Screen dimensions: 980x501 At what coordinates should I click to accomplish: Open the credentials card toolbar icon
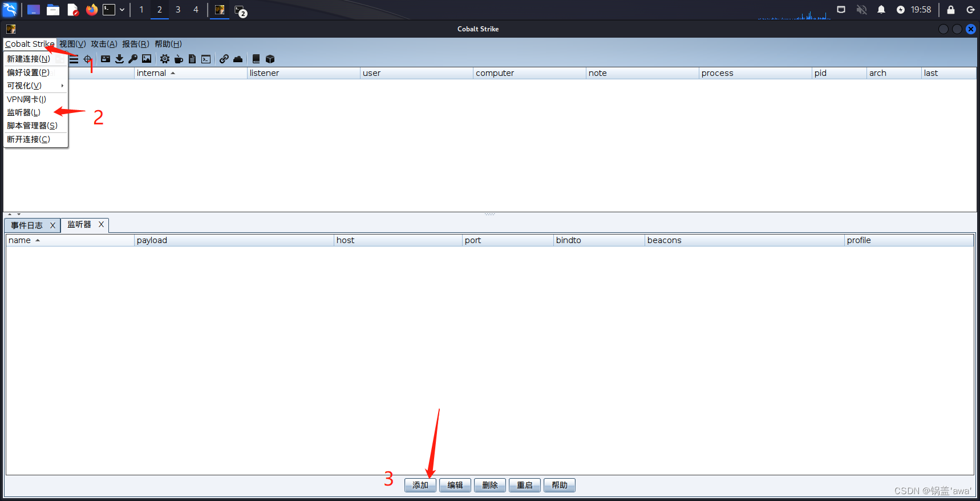pos(106,59)
